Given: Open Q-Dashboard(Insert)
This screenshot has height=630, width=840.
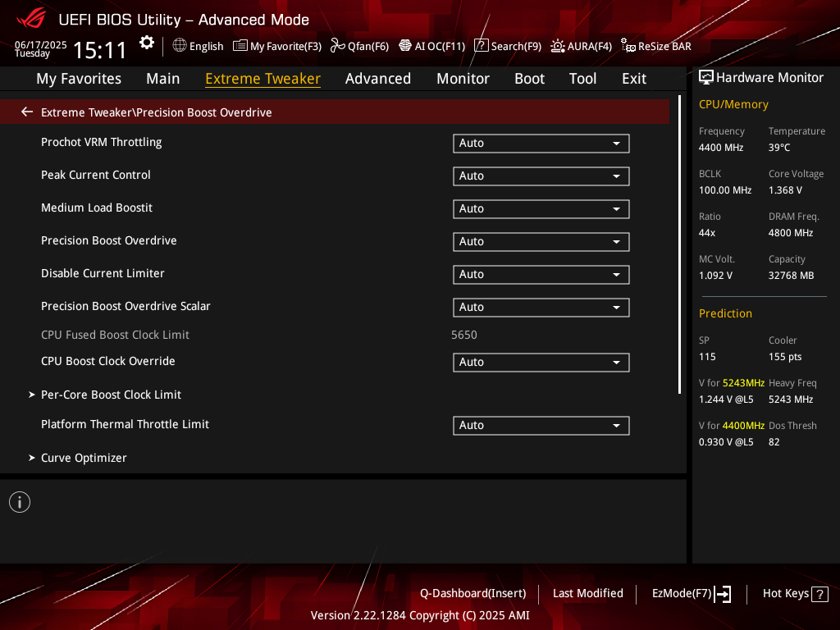Looking at the screenshot, I should click(x=473, y=594).
